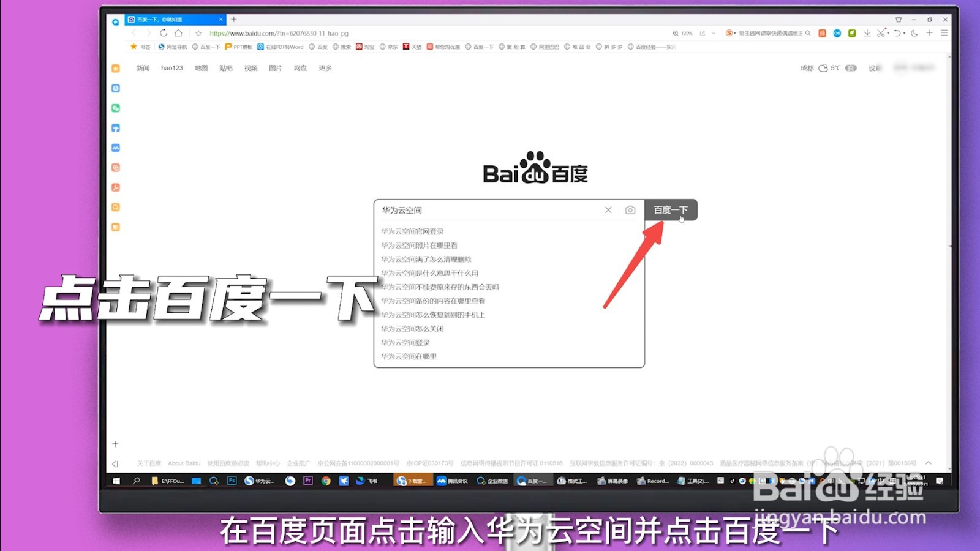The image size is (980, 551).
Task: Select suggestion 华为云空间备份的内容在哪里查看
Action: [x=433, y=301]
